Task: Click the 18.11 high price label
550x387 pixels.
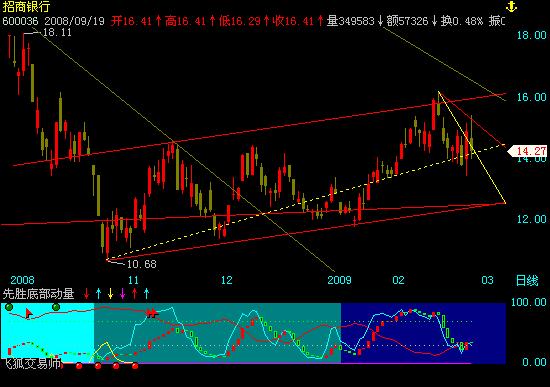Action: pos(57,33)
